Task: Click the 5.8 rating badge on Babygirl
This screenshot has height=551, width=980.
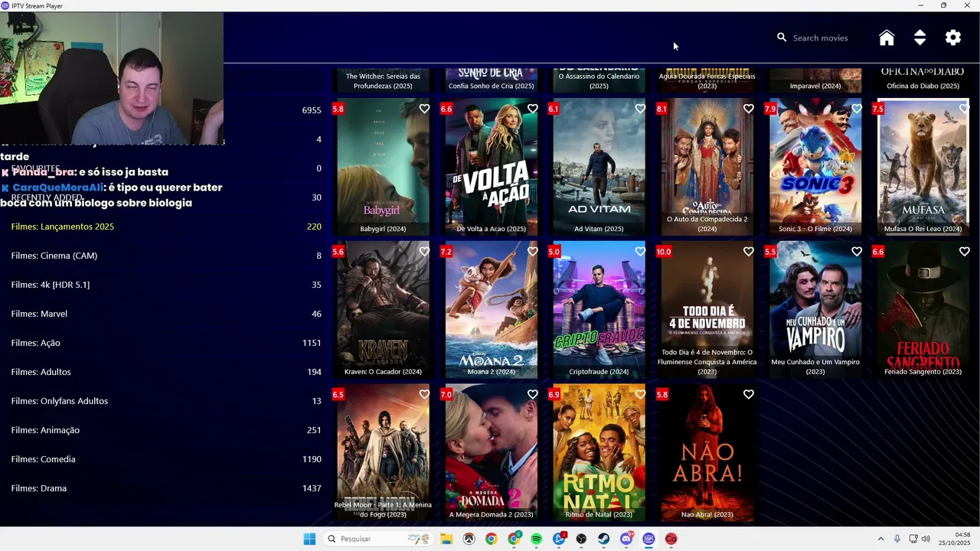Action: click(x=338, y=109)
